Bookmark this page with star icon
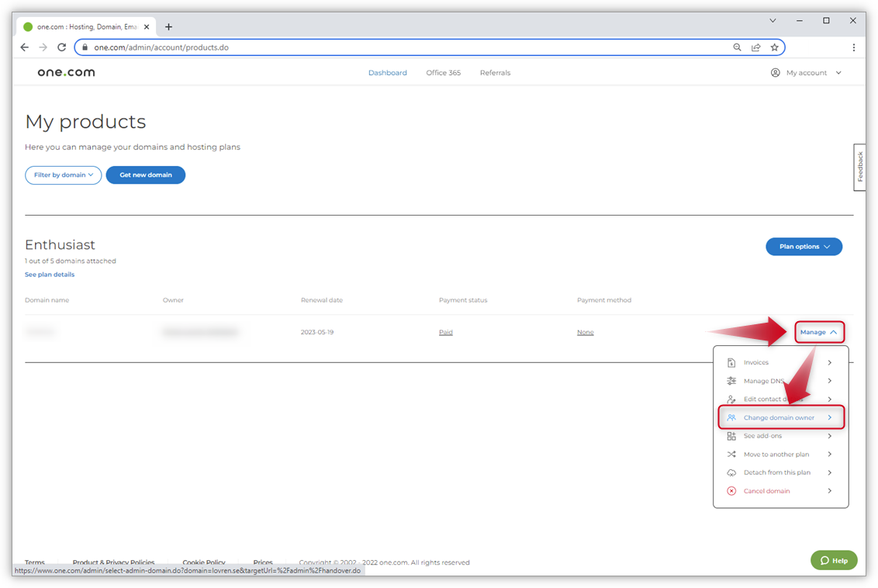This screenshot has width=878, height=588. point(774,47)
